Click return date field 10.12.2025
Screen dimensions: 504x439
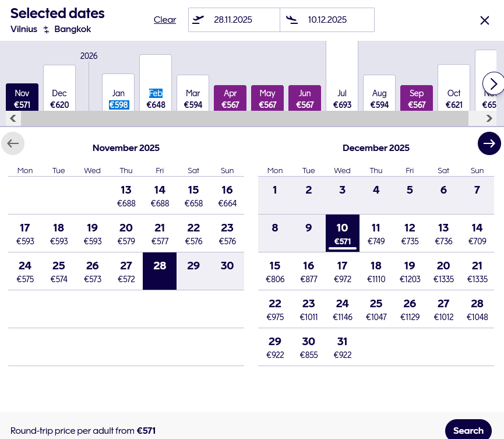(x=327, y=20)
